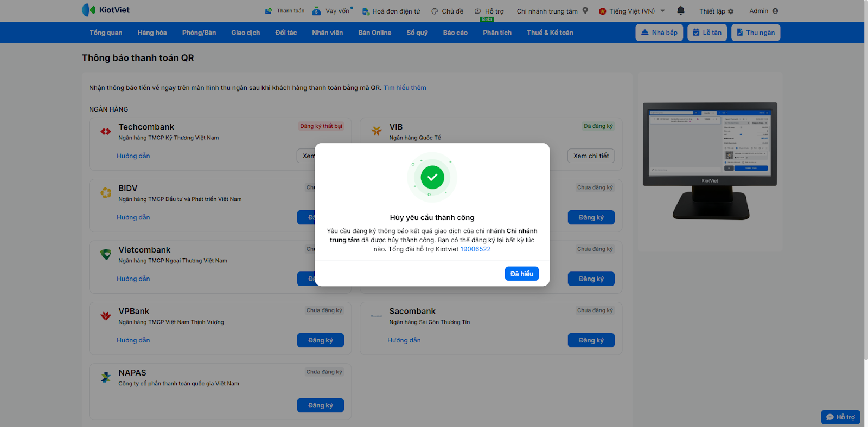Open the Tìm hiểu thêm link
The width and height of the screenshot is (868, 427).
(405, 88)
